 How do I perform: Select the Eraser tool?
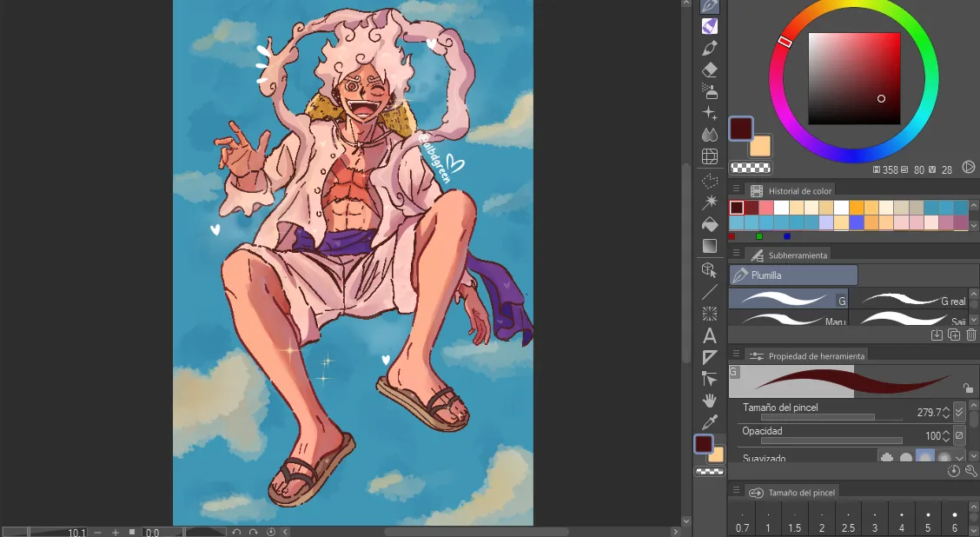tap(710, 70)
